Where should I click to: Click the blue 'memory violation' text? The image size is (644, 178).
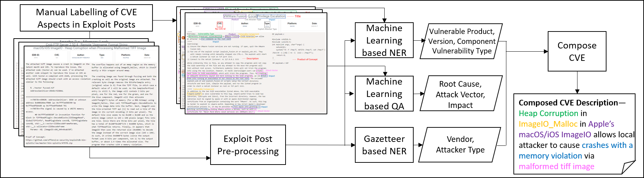click(550, 156)
